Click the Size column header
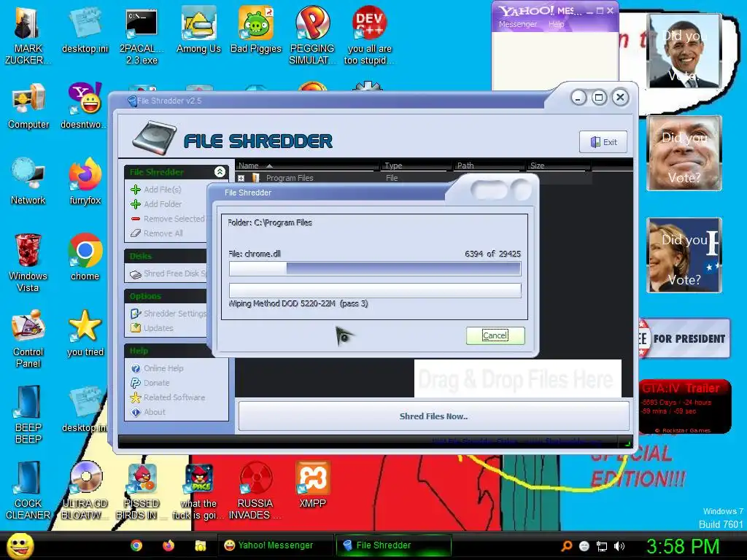747x560 pixels. click(558, 166)
